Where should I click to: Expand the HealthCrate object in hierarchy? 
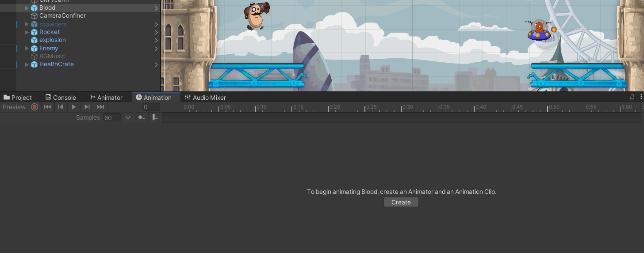click(27, 64)
